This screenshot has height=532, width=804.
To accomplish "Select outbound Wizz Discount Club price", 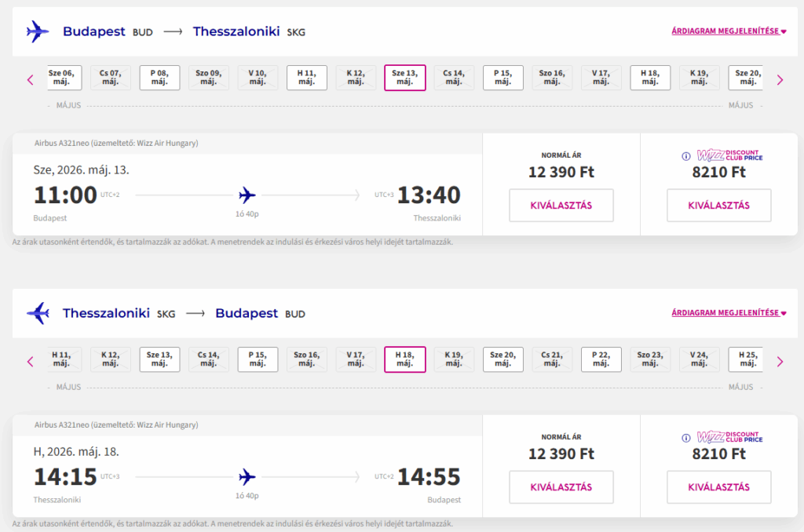I will pyautogui.click(x=718, y=206).
